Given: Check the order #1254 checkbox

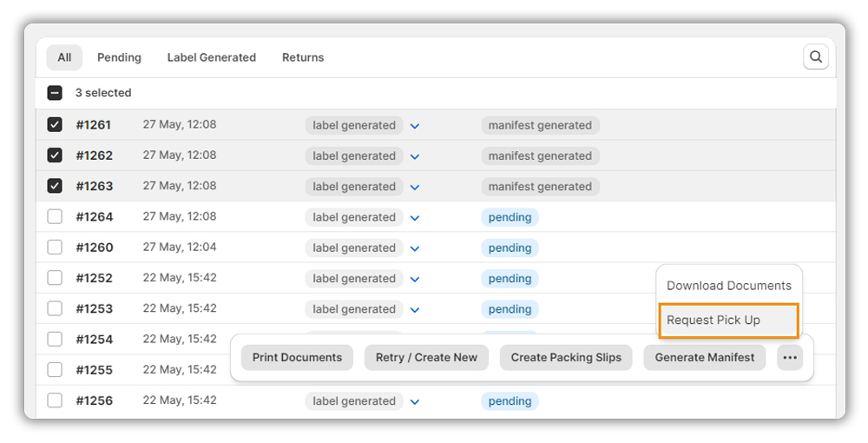Looking at the screenshot, I should coord(55,339).
